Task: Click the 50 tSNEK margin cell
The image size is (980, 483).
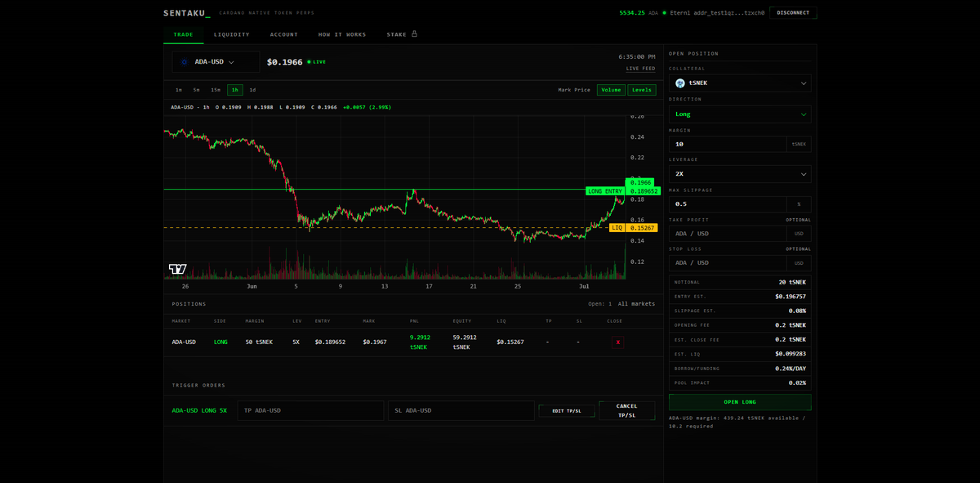Action: pos(260,342)
